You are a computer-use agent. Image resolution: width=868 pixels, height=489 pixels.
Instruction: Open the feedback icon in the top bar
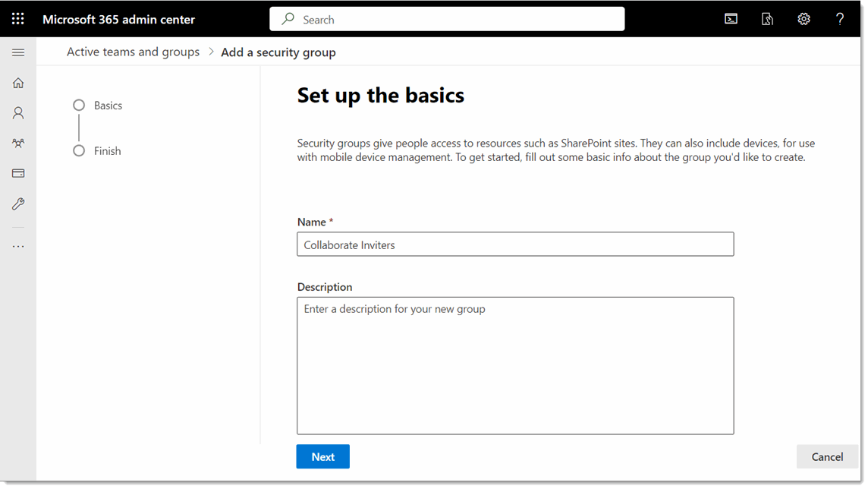coord(767,18)
